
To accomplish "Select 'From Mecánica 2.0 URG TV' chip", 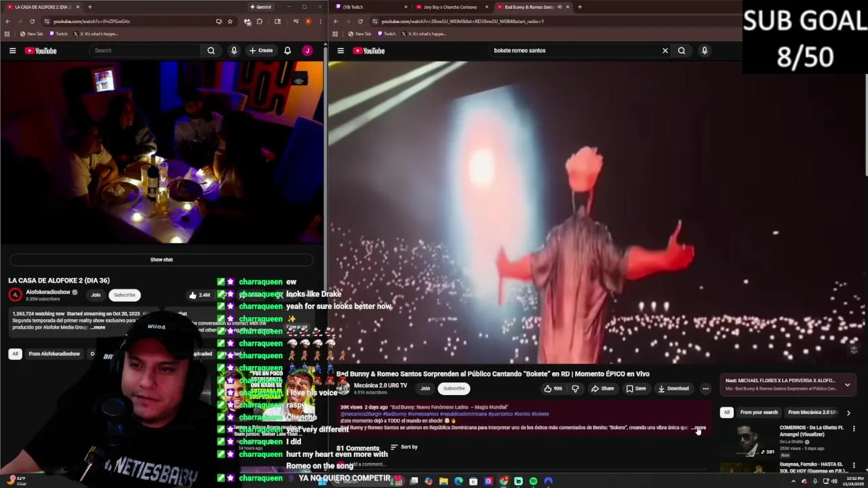I will click(812, 412).
